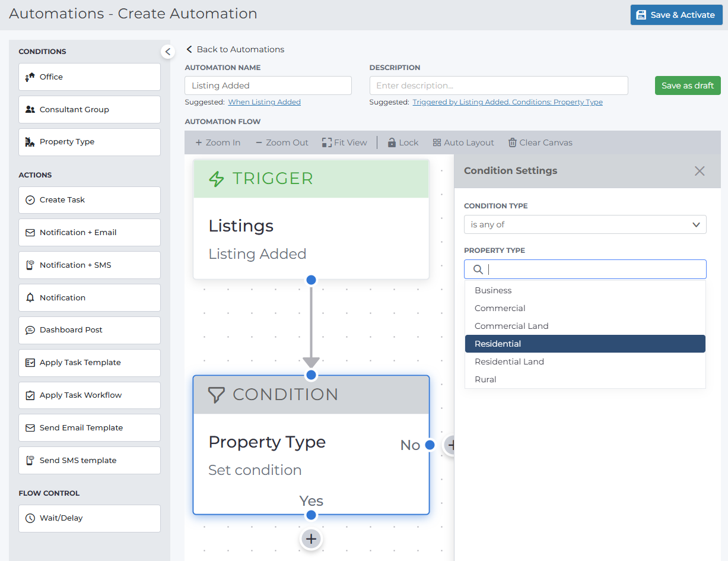Select Residential property type option
The image size is (728, 561).
[x=585, y=344]
